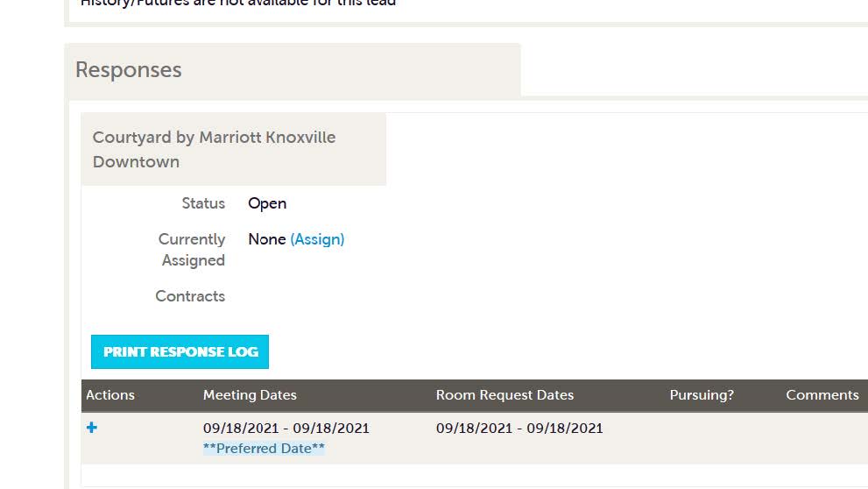Select the Room Request Dates column header
868x489 pixels.
coord(505,395)
